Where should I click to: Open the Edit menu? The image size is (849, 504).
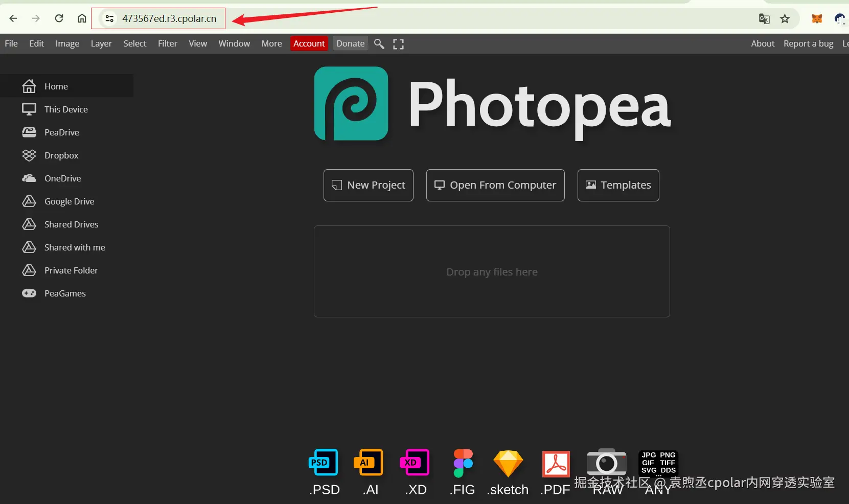point(36,43)
